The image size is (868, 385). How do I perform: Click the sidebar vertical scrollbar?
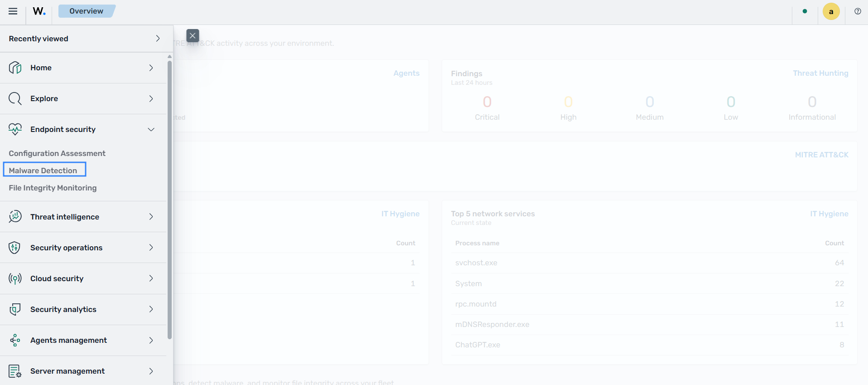(169, 200)
